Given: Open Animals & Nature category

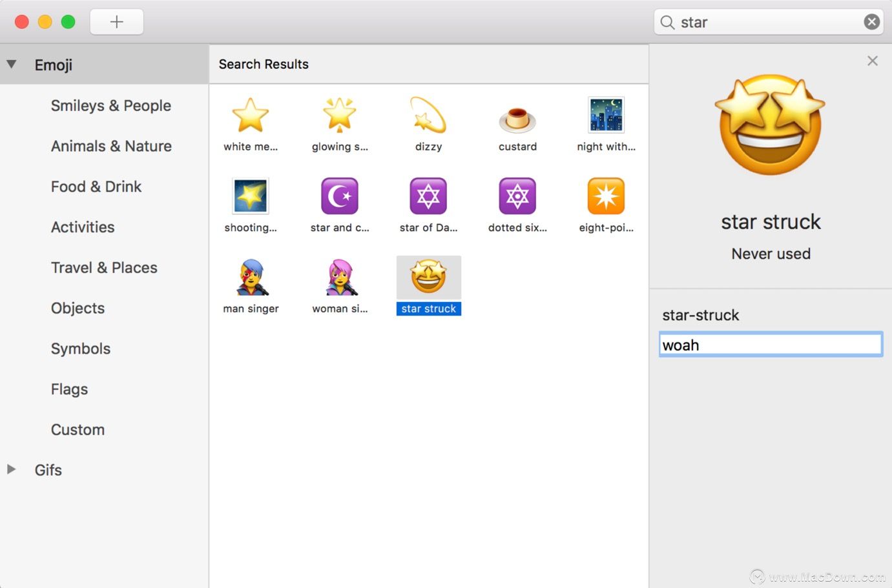Looking at the screenshot, I should click(111, 146).
